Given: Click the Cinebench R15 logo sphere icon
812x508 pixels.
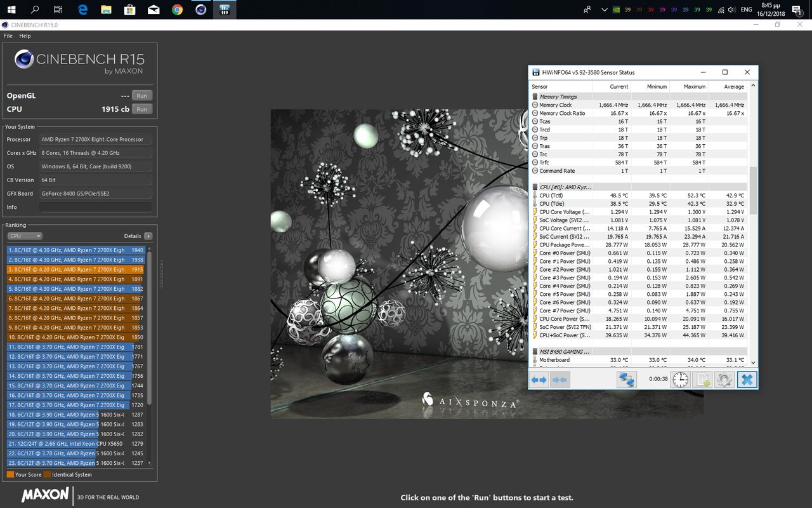Looking at the screenshot, I should pyautogui.click(x=24, y=59).
